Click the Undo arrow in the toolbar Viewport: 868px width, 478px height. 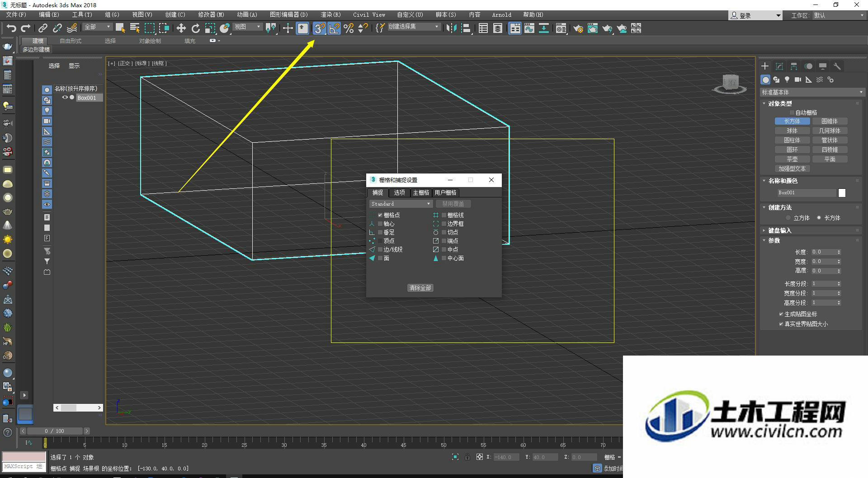pyautogui.click(x=11, y=28)
